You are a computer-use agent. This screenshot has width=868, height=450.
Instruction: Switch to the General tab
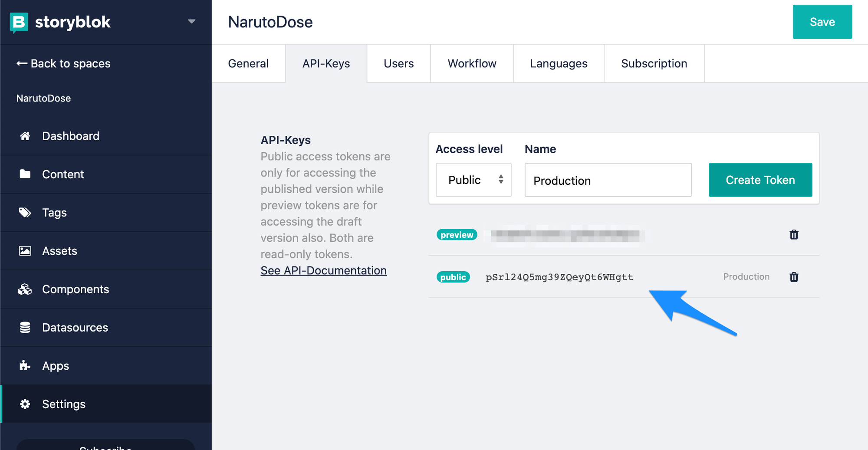(248, 63)
